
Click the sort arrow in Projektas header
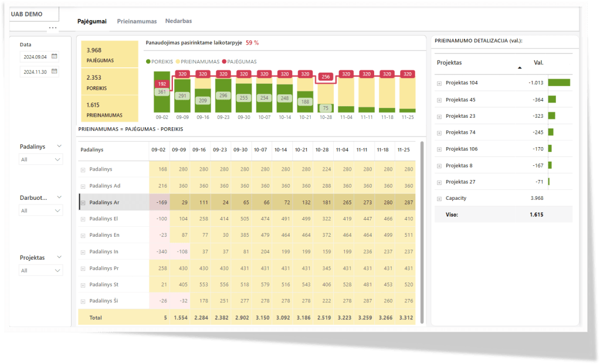[519, 67]
